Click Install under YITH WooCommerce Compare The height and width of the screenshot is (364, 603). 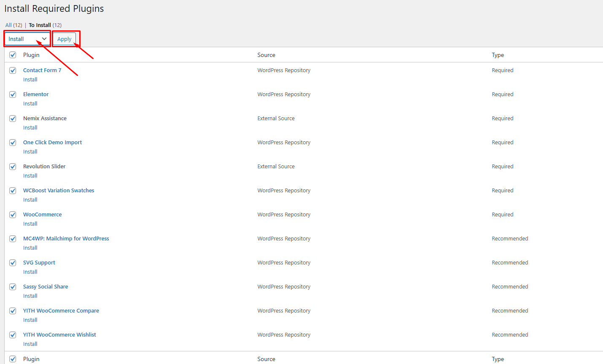pyautogui.click(x=30, y=320)
